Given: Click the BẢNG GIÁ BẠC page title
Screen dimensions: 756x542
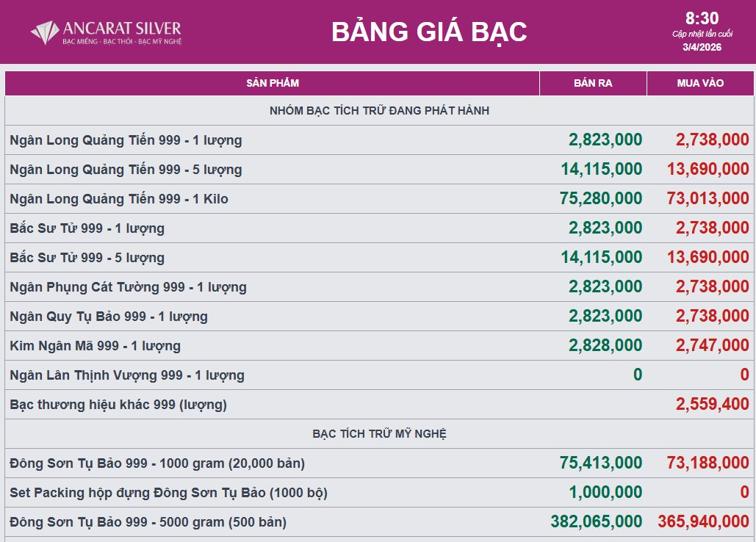Looking at the screenshot, I should pyautogui.click(x=429, y=32).
